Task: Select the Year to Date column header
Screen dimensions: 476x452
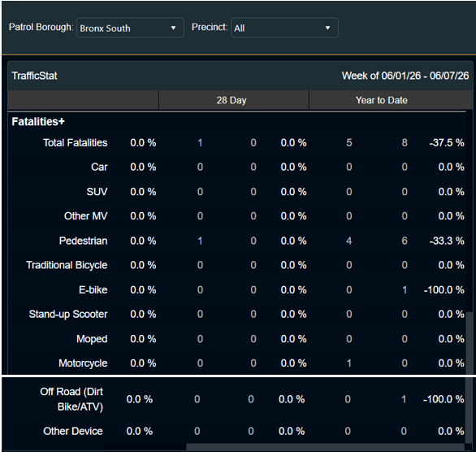Action: click(381, 100)
